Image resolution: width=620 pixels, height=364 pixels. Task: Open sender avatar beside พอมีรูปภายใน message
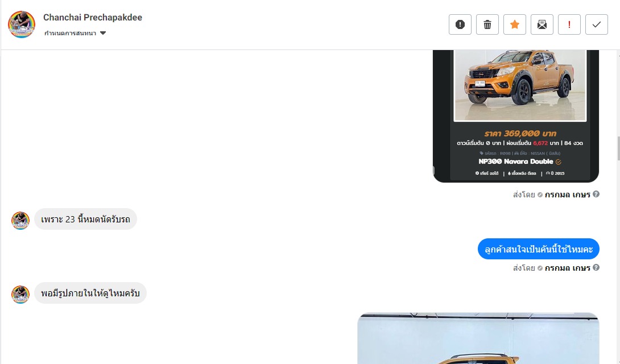(20, 295)
